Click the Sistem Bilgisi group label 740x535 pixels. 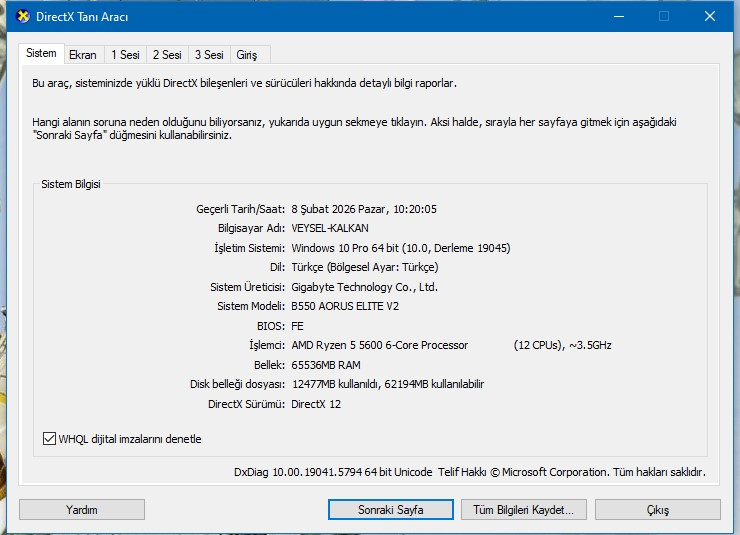click(71, 184)
